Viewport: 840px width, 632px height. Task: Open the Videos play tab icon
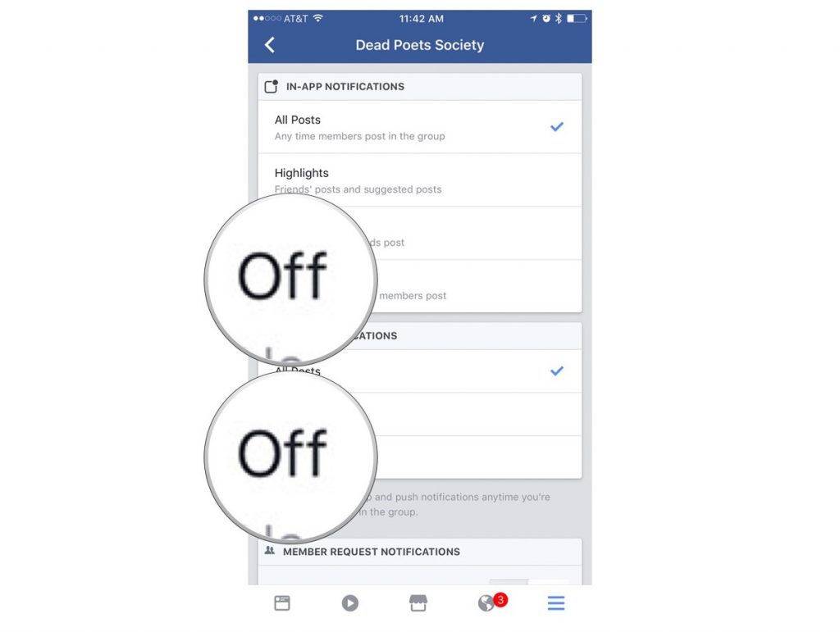click(349, 603)
